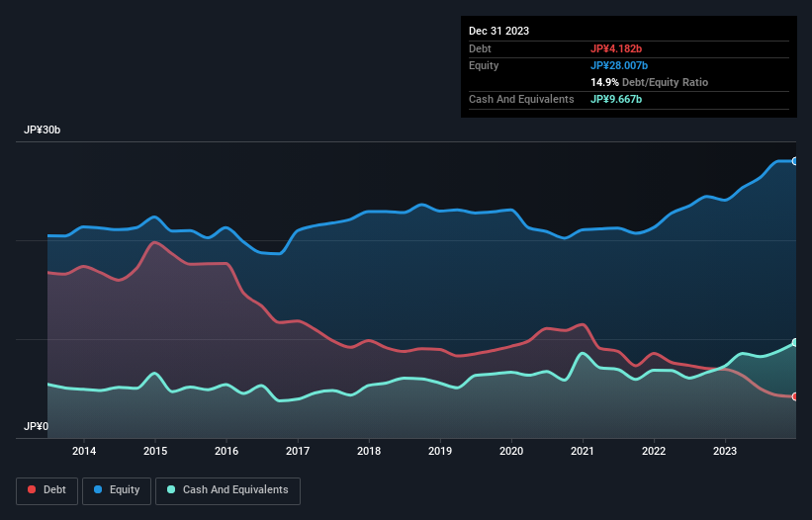The height and width of the screenshot is (520, 812).
Task: Toggle the Debt series legend button
Action: [46, 490]
